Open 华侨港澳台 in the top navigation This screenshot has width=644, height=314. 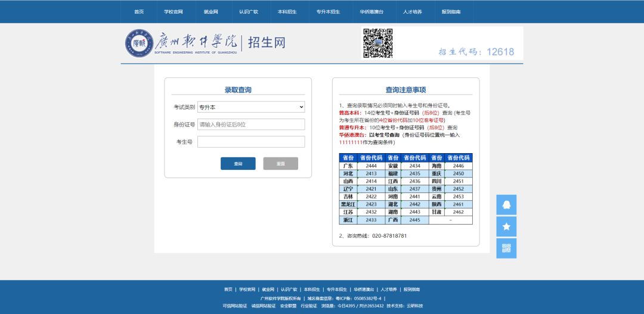tap(371, 12)
